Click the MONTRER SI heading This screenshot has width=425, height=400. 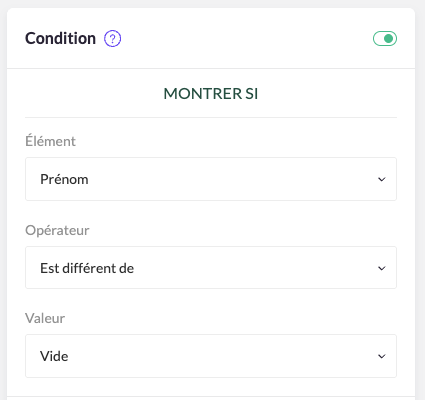(211, 94)
